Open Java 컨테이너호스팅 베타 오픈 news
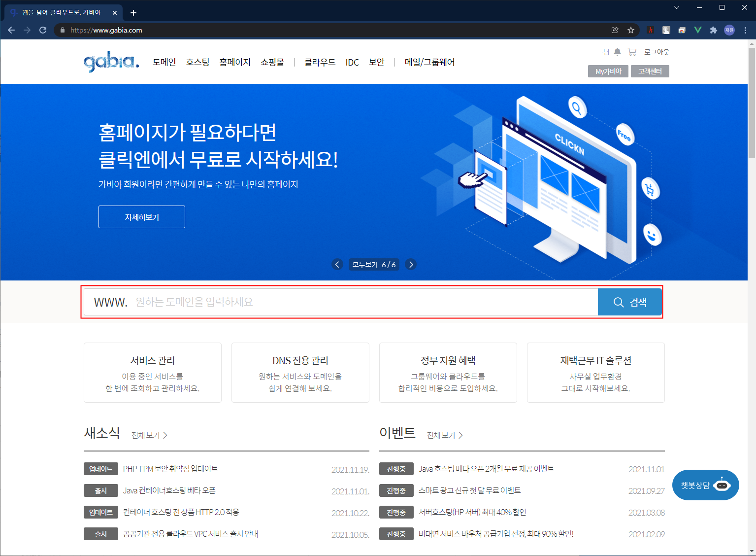The image size is (756, 556). 169,490
